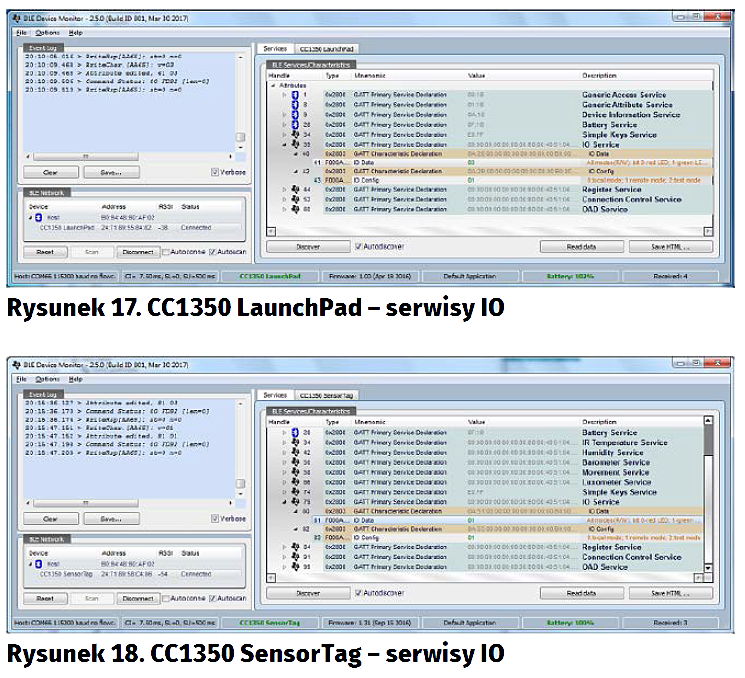Image resolution: width=745 pixels, height=678 pixels.
Task: Open Options menu in the upper window
Action: [47, 32]
